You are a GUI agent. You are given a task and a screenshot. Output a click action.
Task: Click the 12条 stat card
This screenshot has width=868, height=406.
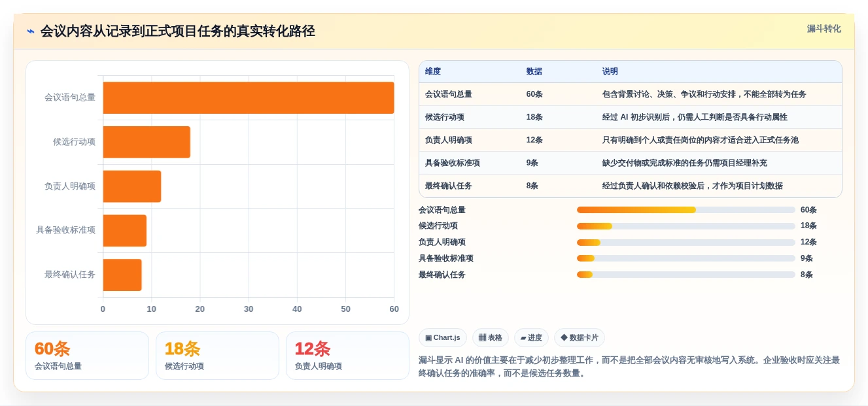[347, 356]
